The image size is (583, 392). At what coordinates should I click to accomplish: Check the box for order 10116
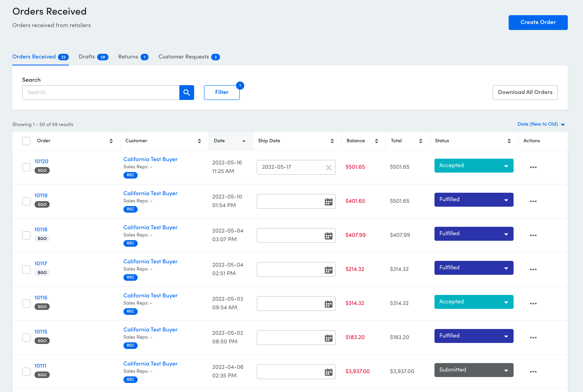tap(26, 304)
